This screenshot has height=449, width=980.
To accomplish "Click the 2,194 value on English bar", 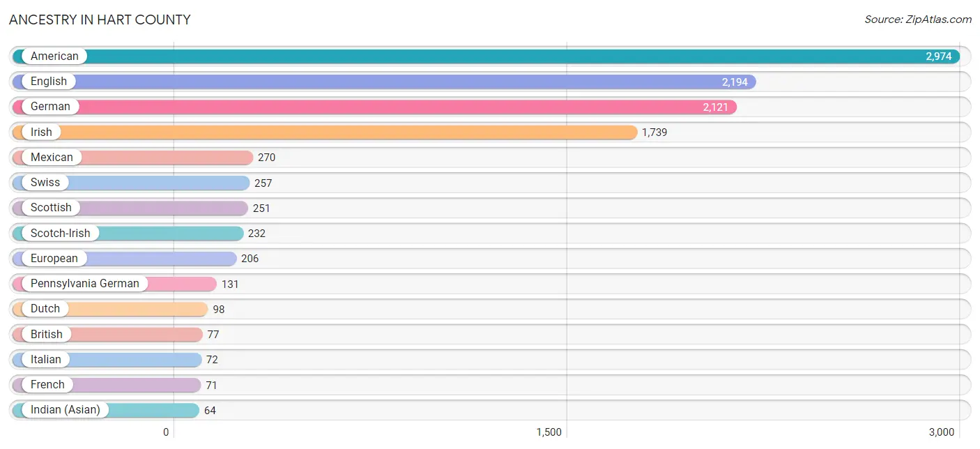I will tap(735, 82).
